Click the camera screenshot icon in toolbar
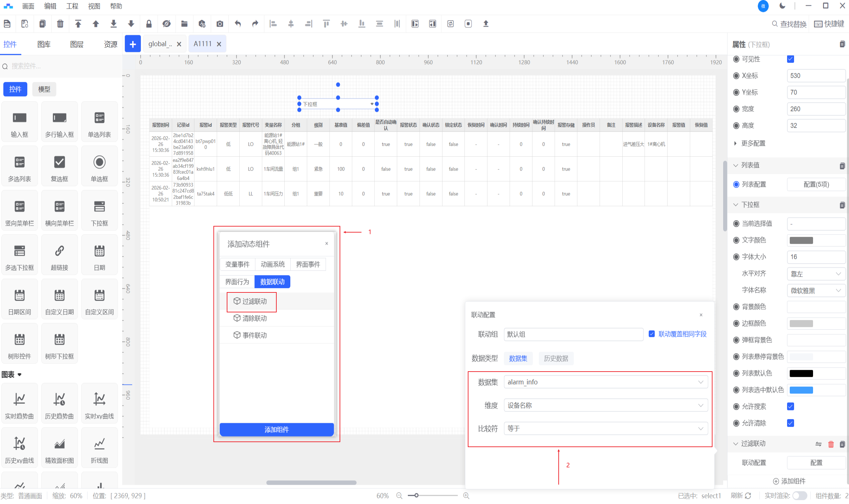 220,24
